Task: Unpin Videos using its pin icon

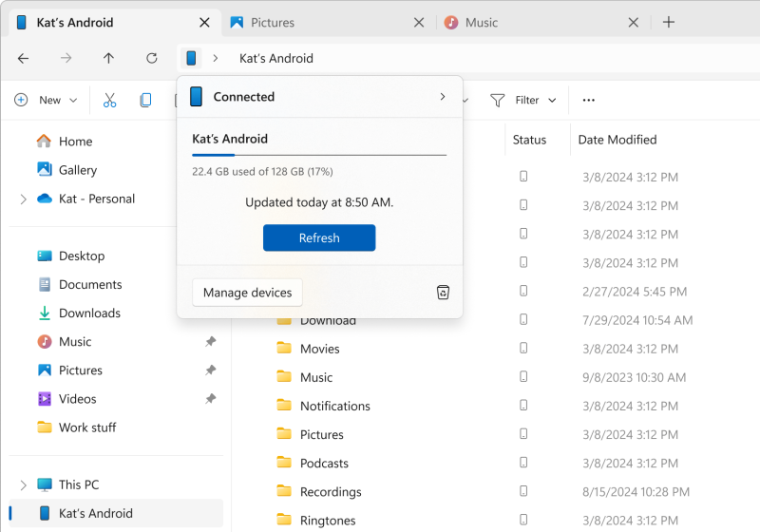Action: click(x=210, y=398)
